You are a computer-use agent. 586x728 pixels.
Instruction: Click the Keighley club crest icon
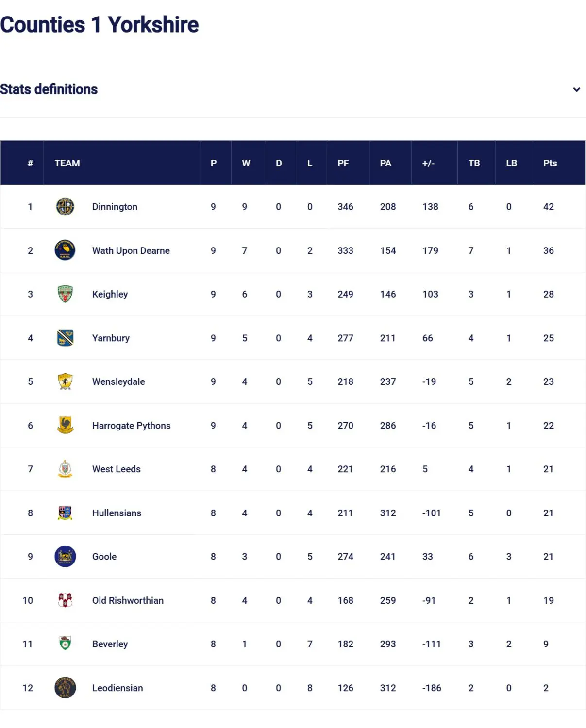tap(65, 294)
